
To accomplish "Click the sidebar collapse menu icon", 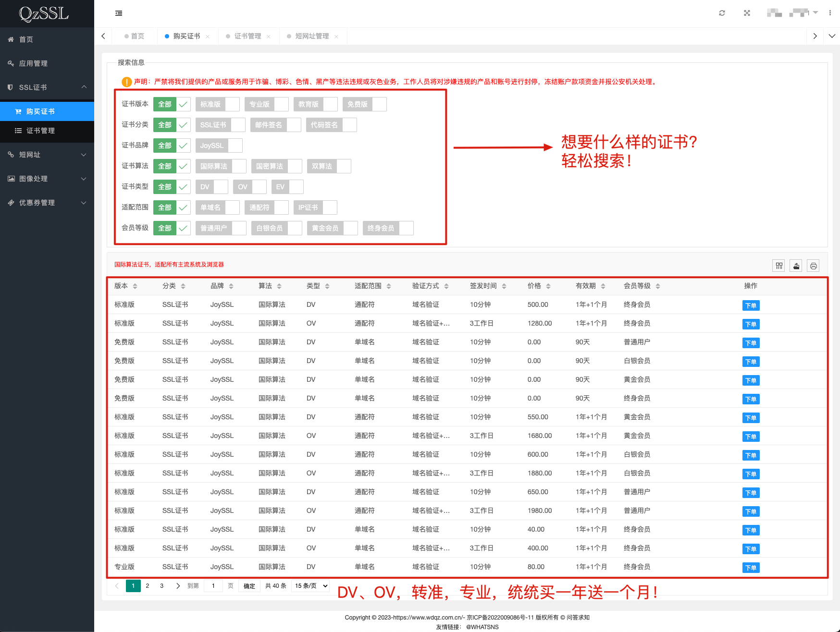I will (x=119, y=13).
